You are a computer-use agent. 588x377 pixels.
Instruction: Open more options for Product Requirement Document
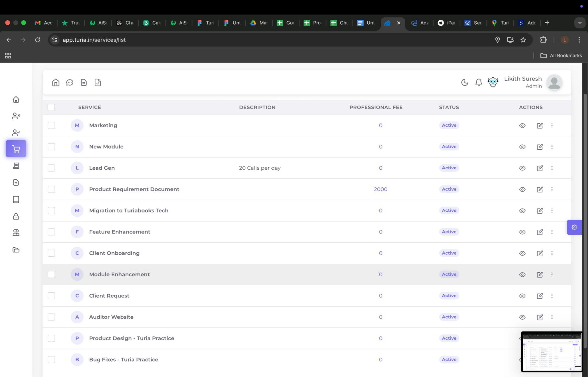click(x=552, y=189)
